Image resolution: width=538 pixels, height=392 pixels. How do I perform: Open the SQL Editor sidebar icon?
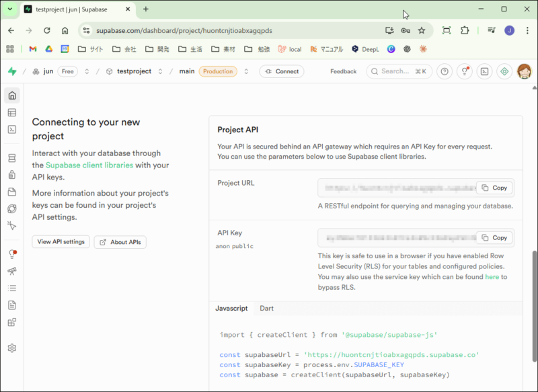[x=11, y=129]
